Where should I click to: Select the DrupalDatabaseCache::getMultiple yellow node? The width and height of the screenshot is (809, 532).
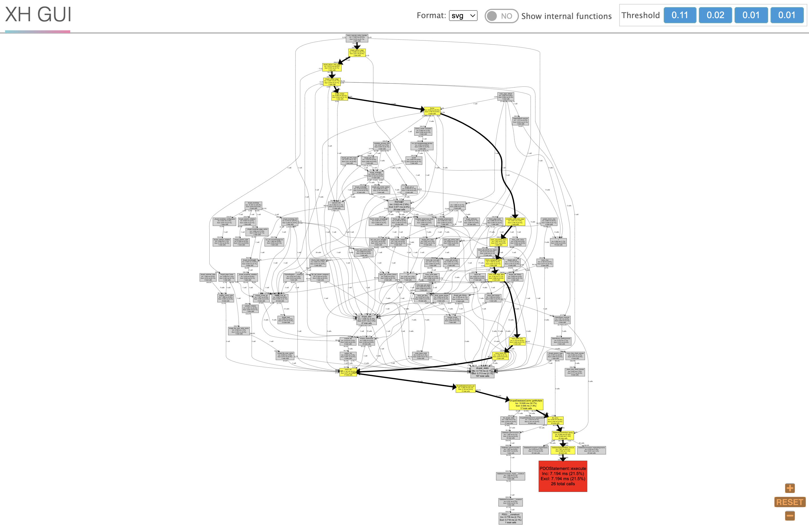pos(525,404)
